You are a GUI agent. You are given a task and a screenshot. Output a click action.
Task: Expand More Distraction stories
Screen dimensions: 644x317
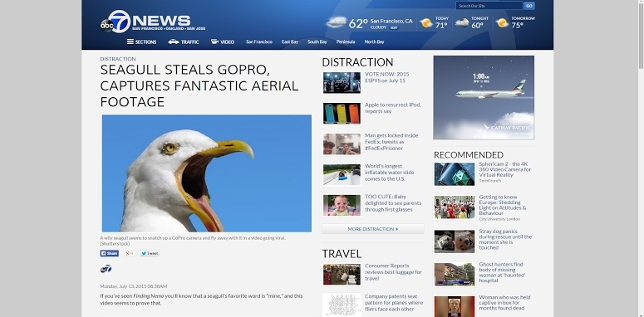(x=372, y=229)
